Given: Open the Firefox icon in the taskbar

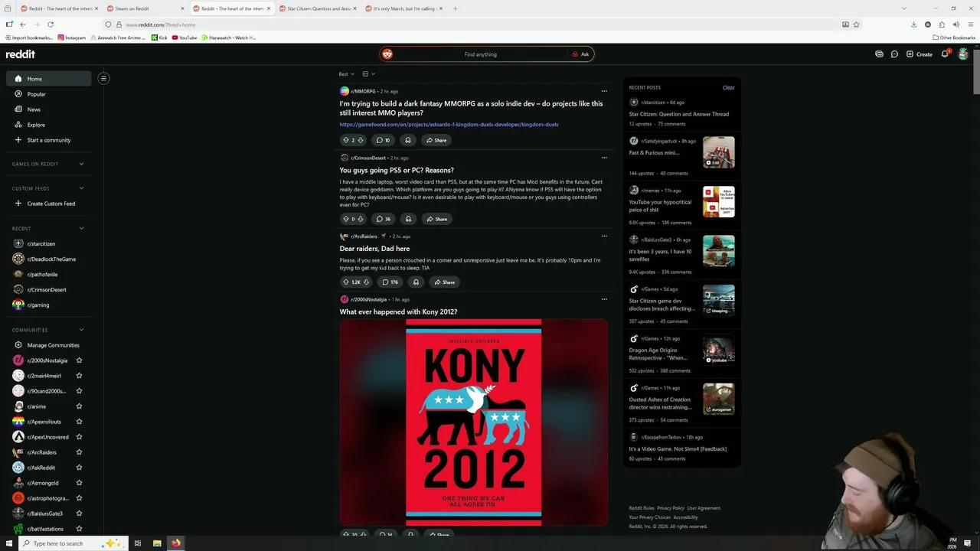Looking at the screenshot, I should pos(176,543).
